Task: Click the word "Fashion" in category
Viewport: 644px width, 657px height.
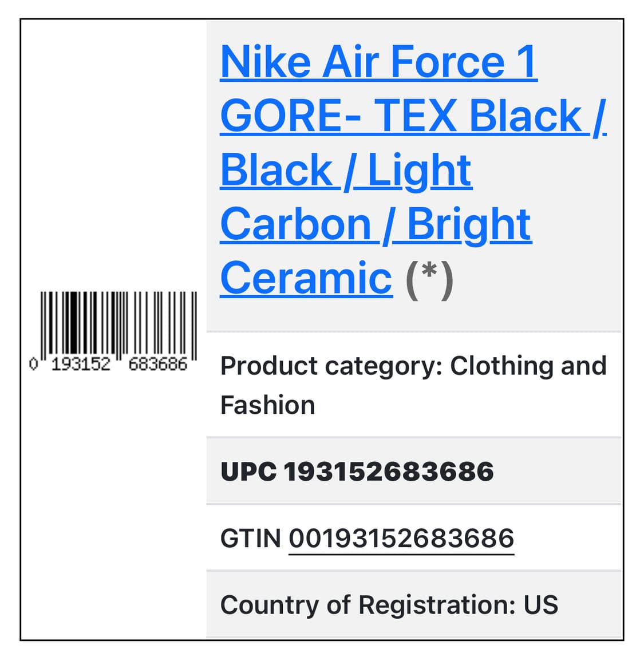Action: coord(267,405)
